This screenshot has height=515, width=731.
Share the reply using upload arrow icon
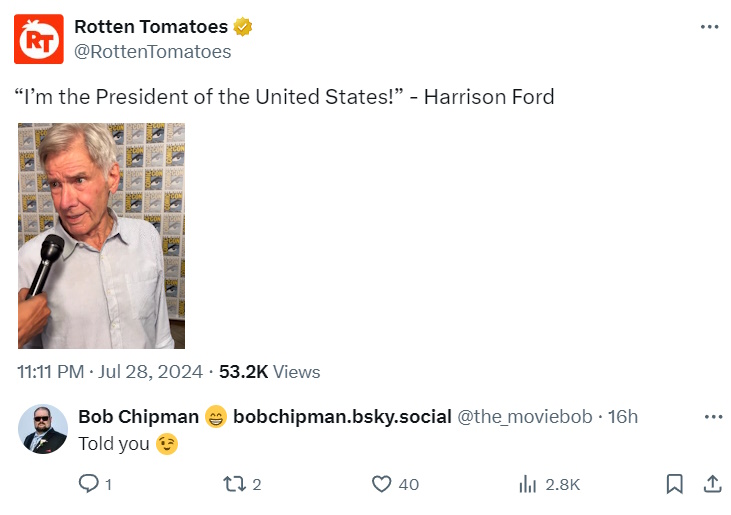[x=712, y=484]
